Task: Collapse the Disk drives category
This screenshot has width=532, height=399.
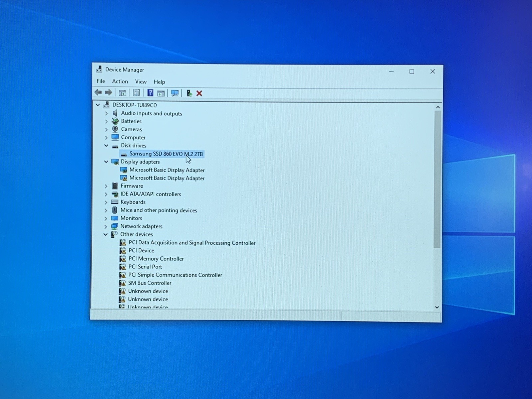Action: tap(106, 145)
